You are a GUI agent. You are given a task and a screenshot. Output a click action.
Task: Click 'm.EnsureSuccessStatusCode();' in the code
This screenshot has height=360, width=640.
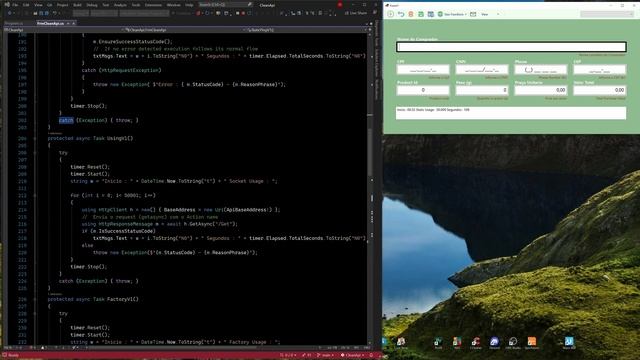point(133,42)
